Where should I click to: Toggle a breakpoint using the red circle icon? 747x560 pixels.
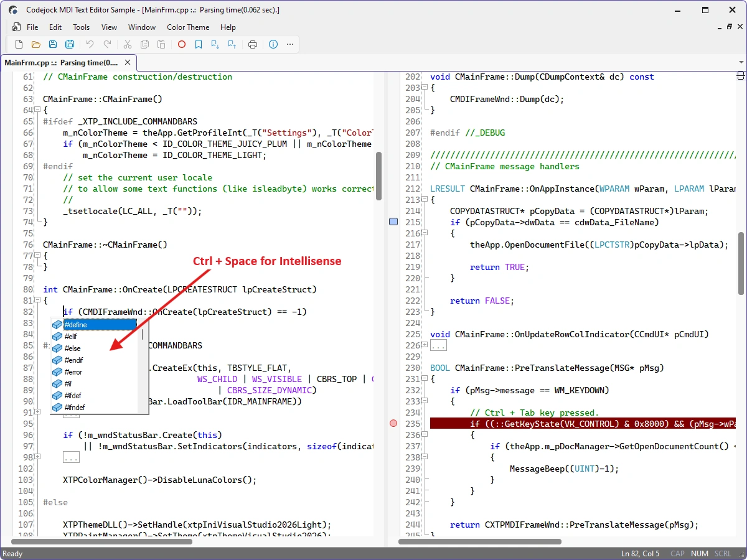[182, 44]
